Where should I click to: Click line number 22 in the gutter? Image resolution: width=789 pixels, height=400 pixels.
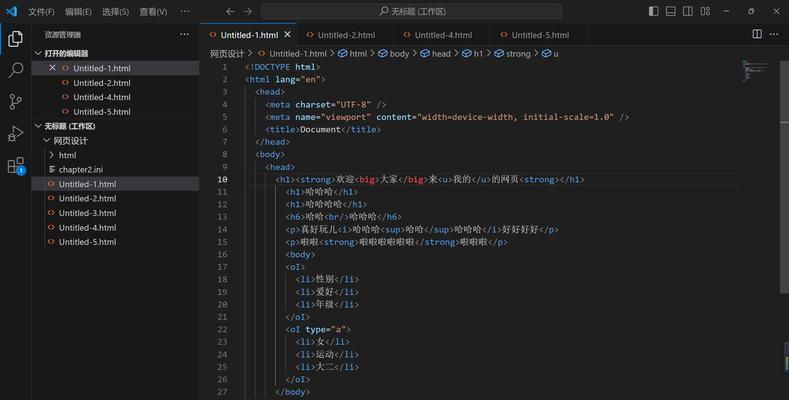pos(222,329)
